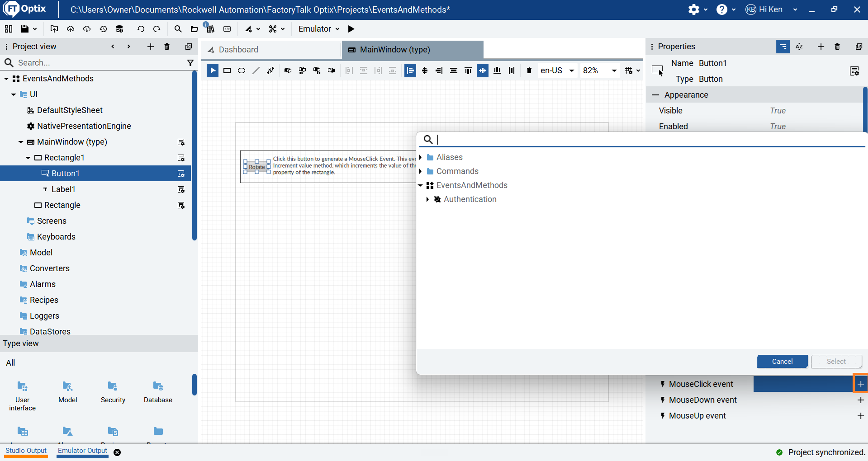Click align left edges icon in editor toolbar
Screen dimensions: 868x461
pyautogui.click(x=410, y=71)
